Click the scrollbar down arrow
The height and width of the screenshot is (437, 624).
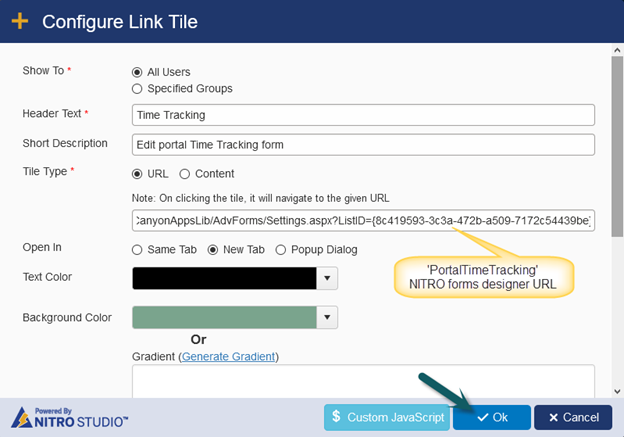coord(617,391)
